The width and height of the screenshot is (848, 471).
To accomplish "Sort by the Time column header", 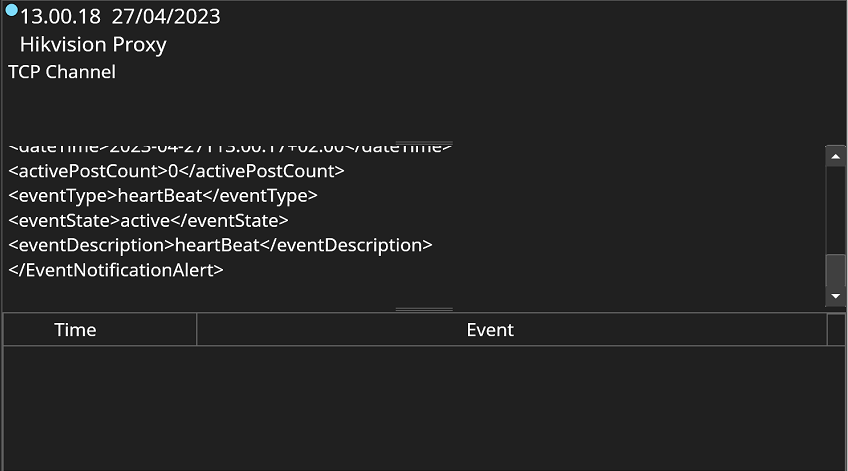I will [76, 330].
